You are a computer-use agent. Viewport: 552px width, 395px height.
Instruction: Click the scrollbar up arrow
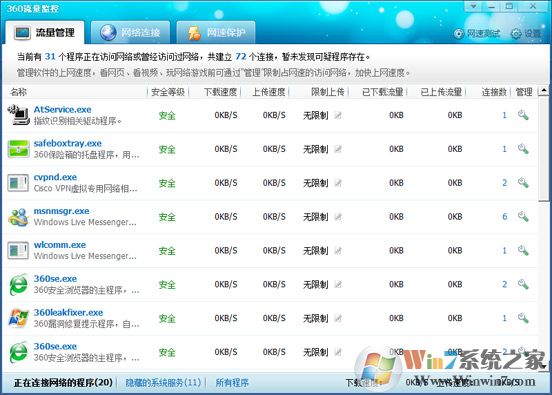tap(544, 91)
